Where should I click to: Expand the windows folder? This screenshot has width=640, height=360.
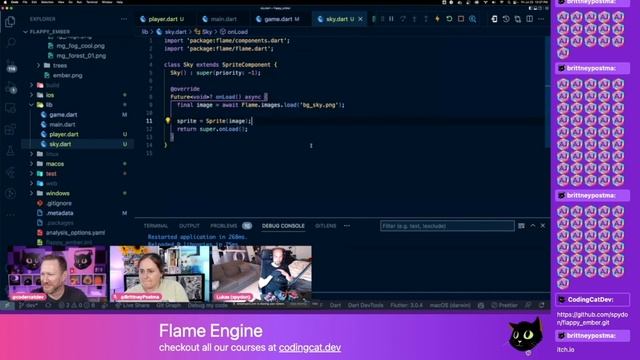58,193
